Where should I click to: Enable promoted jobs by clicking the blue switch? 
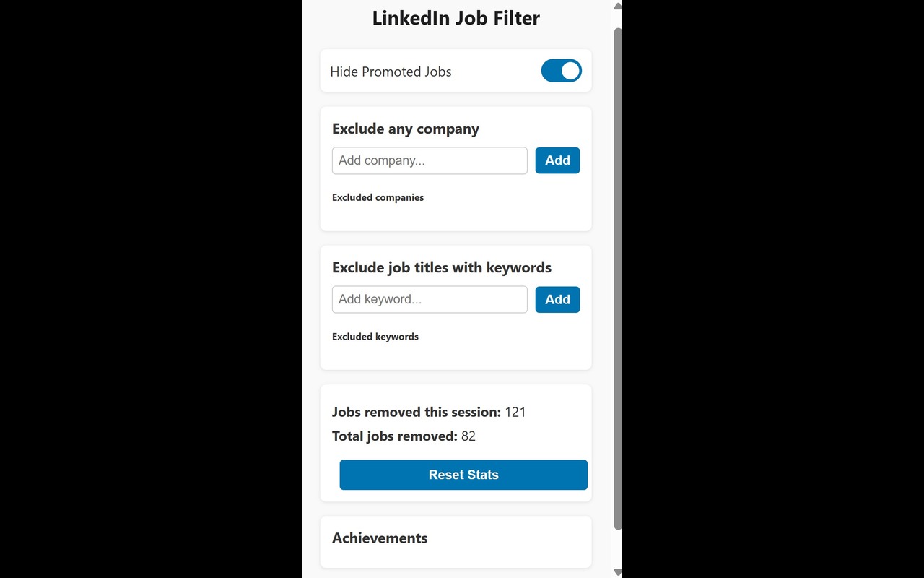[561, 71]
